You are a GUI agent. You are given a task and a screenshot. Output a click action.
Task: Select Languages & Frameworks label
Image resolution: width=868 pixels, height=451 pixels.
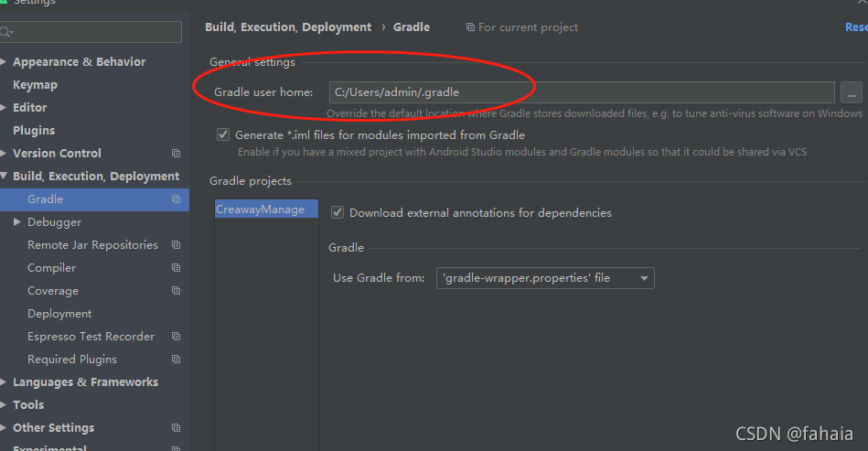pos(85,381)
